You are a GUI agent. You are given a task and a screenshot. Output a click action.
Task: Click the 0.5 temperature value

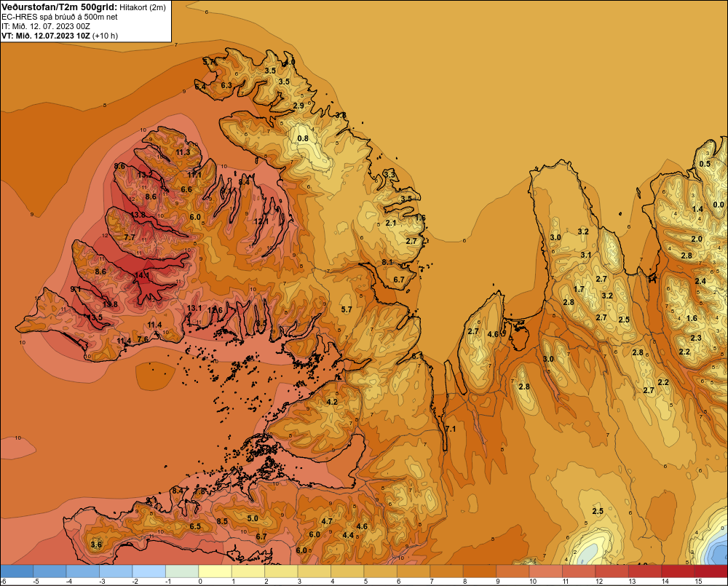pos(705,164)
